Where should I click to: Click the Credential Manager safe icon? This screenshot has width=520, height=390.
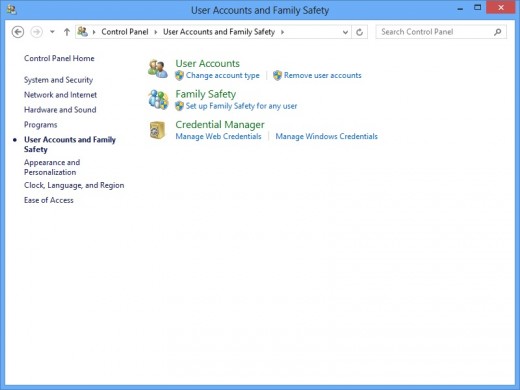click(157, 130)
